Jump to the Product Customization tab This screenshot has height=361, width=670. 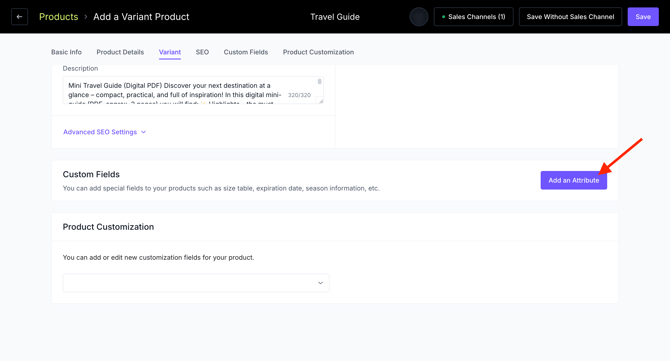click(318, 52)
